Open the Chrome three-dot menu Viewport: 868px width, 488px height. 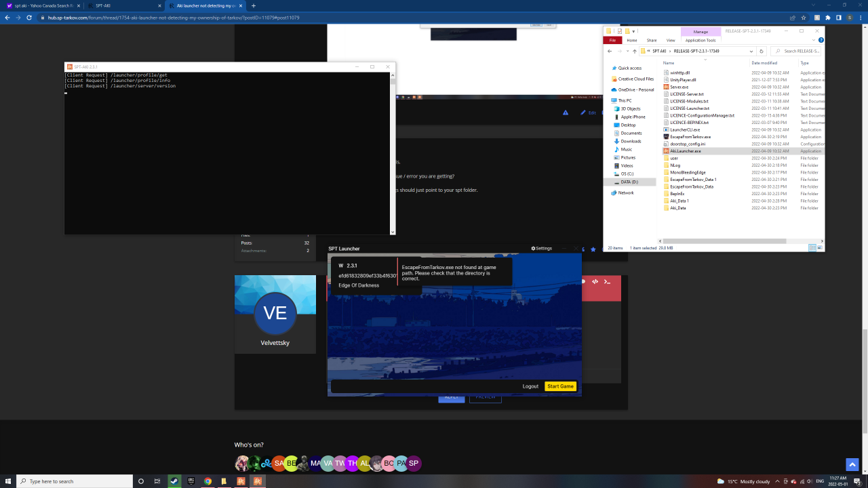pos(861,18)
